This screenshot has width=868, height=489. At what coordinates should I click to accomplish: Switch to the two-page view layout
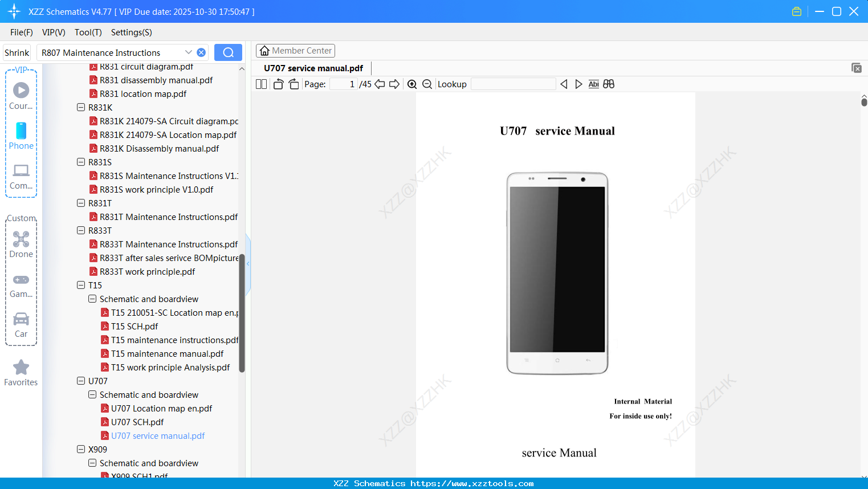coord(261,84)
